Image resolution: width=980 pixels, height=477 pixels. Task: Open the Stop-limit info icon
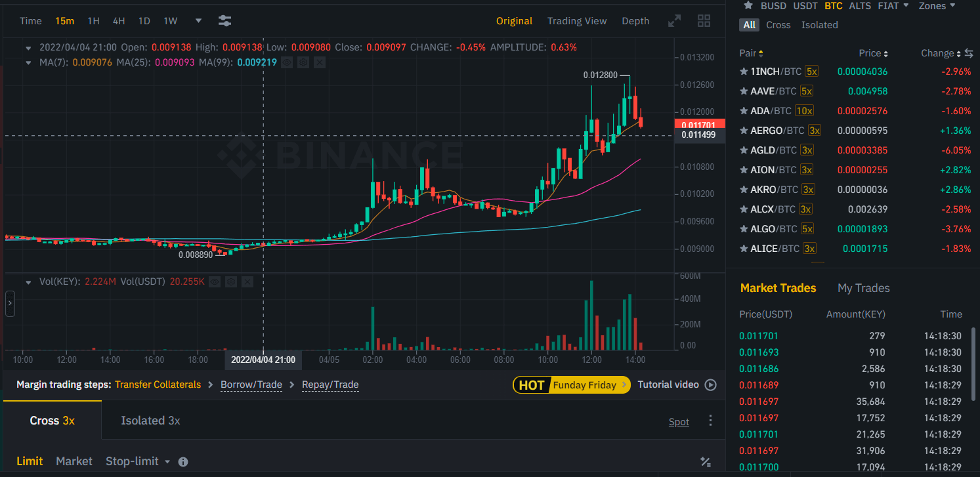click(x=183, y=462)
